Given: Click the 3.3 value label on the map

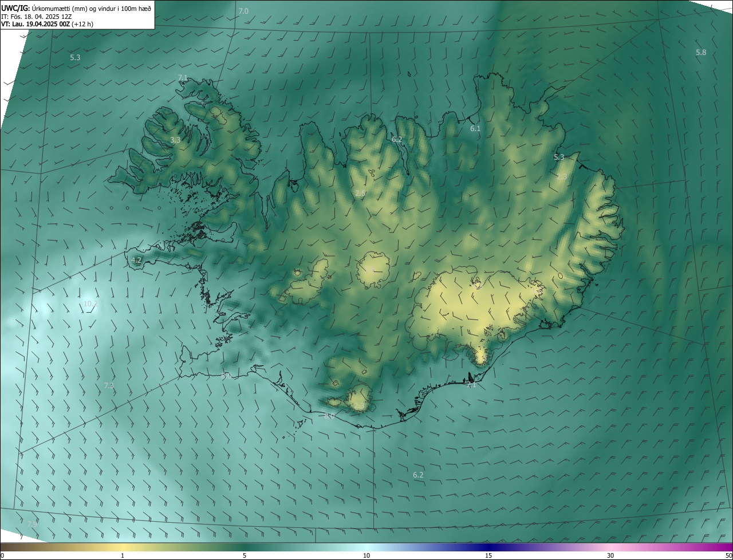Looking at the screenshot, I should click(x=175, y=140).
